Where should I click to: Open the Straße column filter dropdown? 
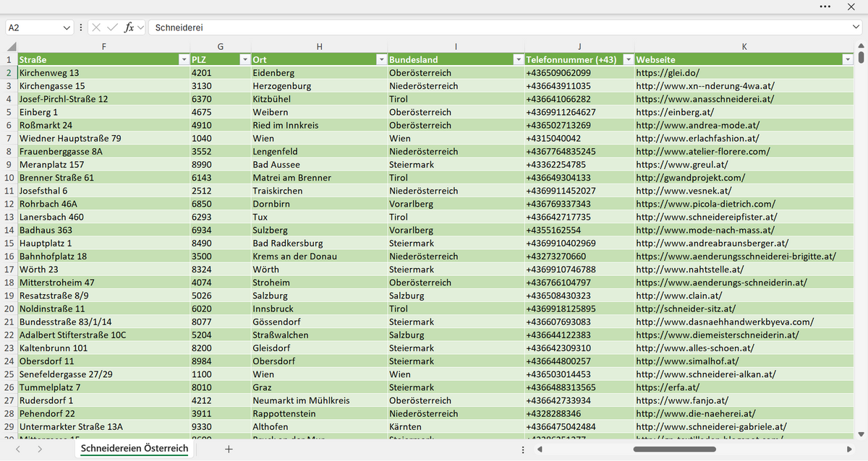pyautogui.click(x=184, y=60)
